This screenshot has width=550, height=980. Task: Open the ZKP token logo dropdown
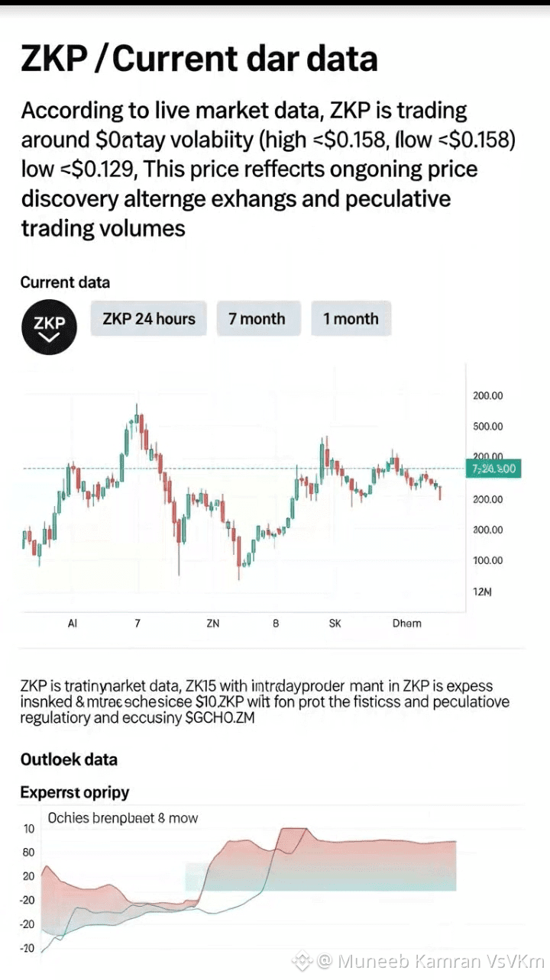pos(50,327)
